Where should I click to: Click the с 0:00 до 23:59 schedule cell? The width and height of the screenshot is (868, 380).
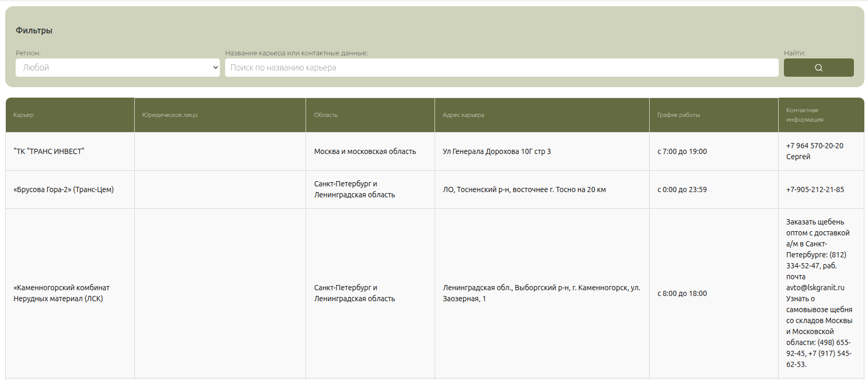click(x=682, y=189)
